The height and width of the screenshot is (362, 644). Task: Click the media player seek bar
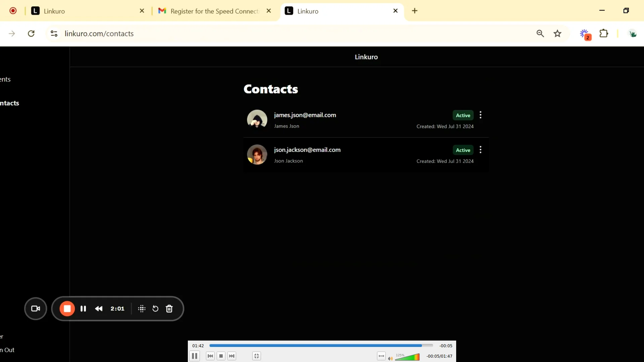pos(320,346)
